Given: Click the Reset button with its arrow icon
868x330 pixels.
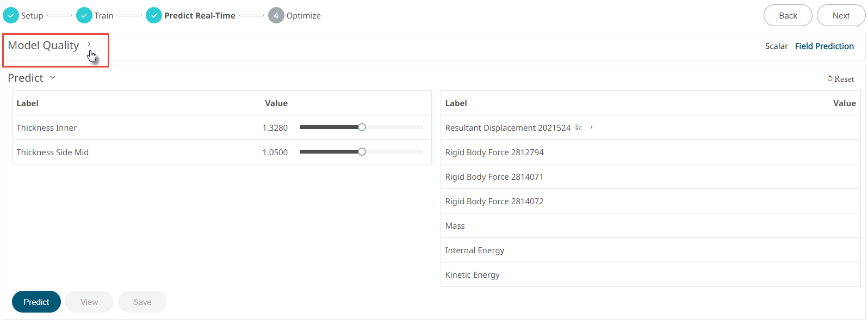Looking at the screenshot, I should point(840,79).
